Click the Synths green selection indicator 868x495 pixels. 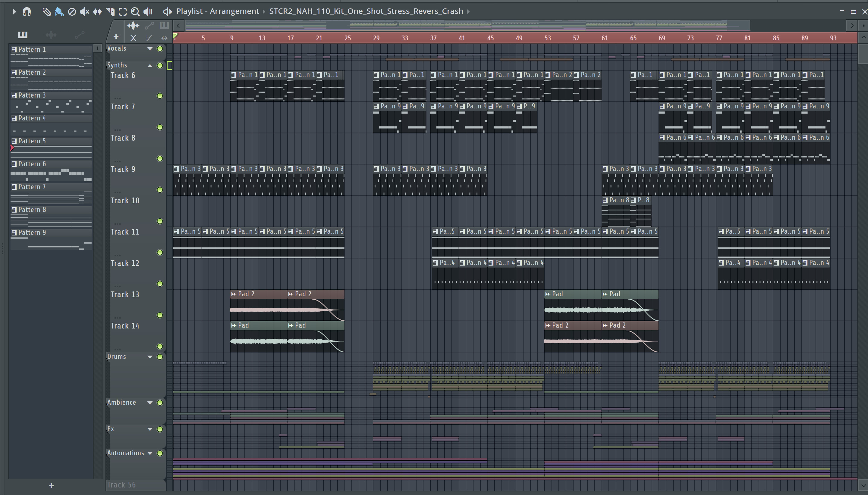click(x=170, y=66)
